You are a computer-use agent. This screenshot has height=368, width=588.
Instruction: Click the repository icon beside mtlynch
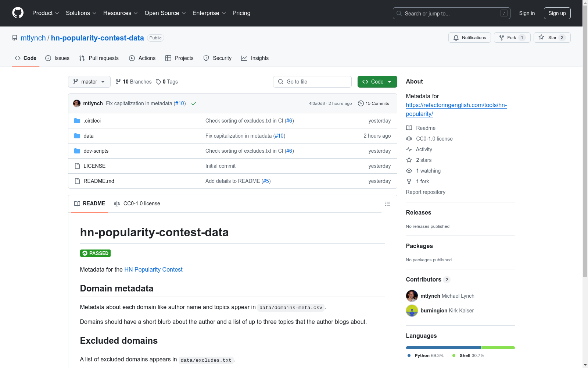[15, 38]
